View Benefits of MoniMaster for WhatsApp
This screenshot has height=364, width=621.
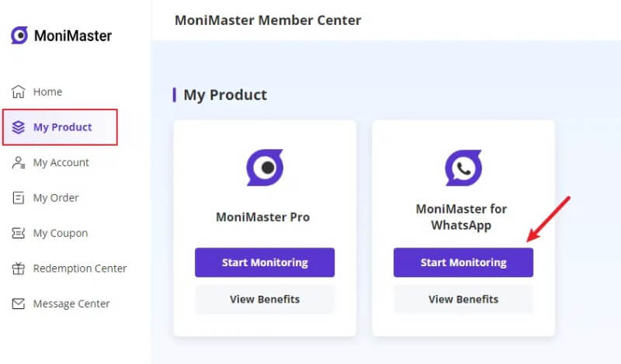coord(463,299)
